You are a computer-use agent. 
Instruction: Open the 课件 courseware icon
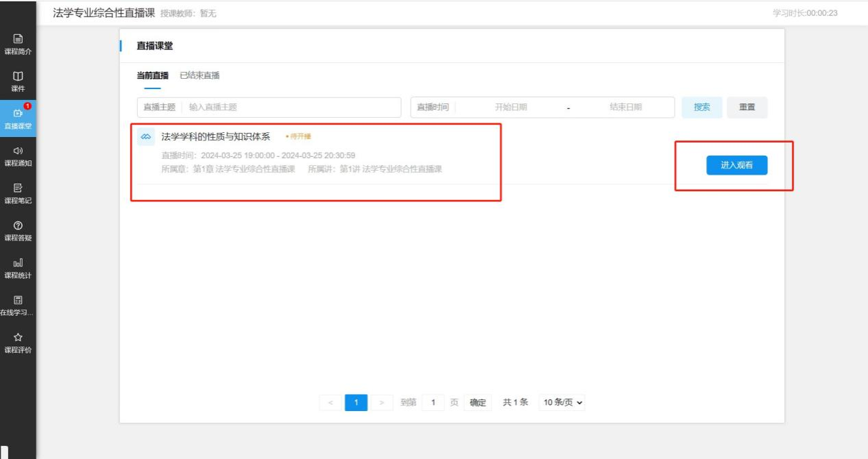point(18,76)
